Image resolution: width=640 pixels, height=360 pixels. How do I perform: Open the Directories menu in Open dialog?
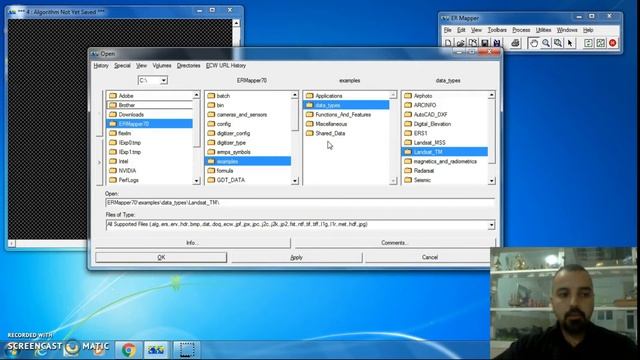pos(189,65)
